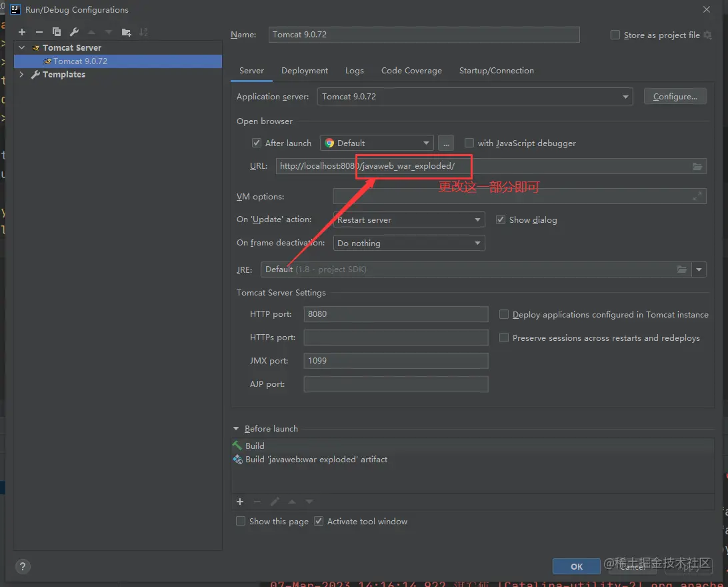Screen dimensions: 728x587
Task: Click the JMX port field showing 1099
Action: pos(396,361)
